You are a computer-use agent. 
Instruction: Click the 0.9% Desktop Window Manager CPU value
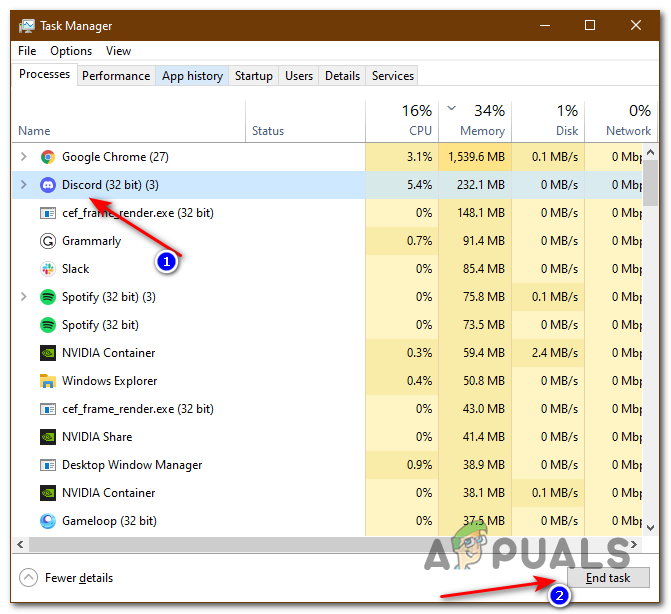419,465
